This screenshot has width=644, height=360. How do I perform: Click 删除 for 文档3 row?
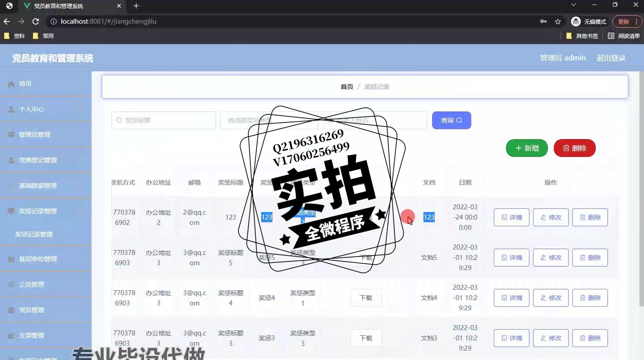[590, 338]
